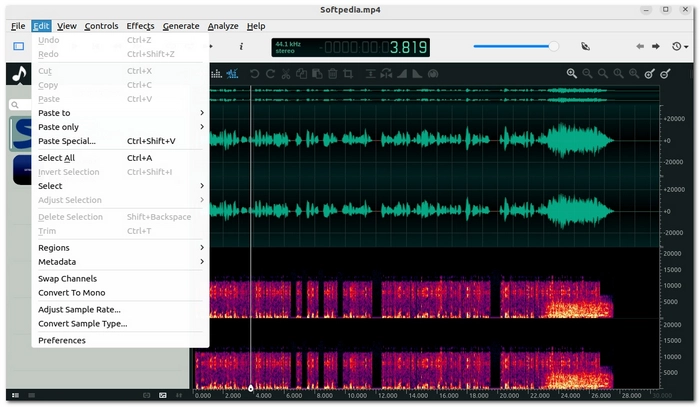This screenshot has width=700, height=407.
Task: Click the normalize icon
Action: point(370,74)
